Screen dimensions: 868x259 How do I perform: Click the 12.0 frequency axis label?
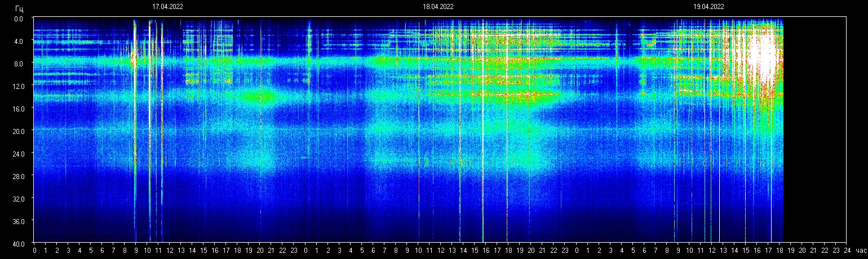(19, 86)
